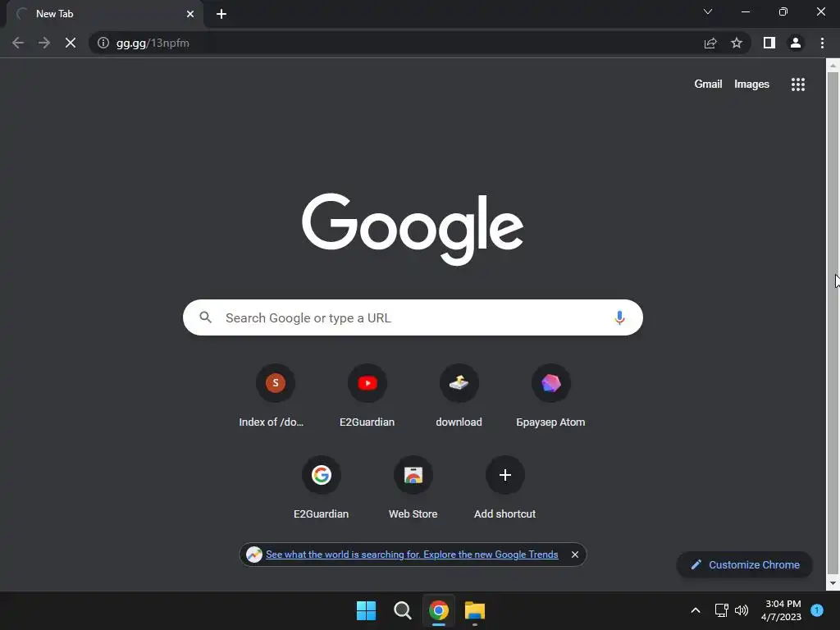Go back with the browser back arrow
The width and height of the screenshot is (840, 630).
(18, 43)
